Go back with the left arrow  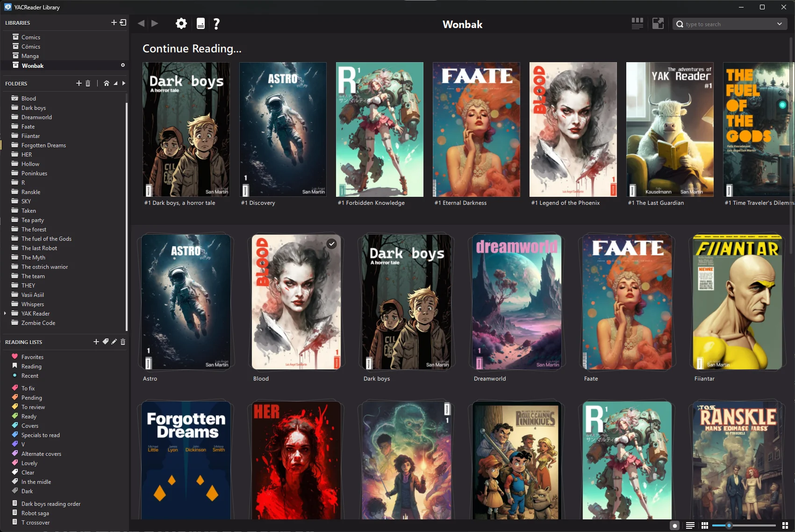141,23
